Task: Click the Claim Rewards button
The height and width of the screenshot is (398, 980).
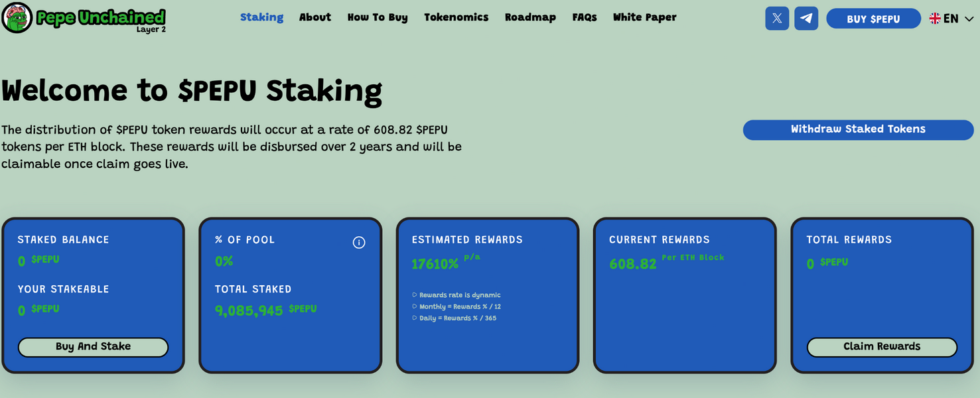Action: pos(882,347)
